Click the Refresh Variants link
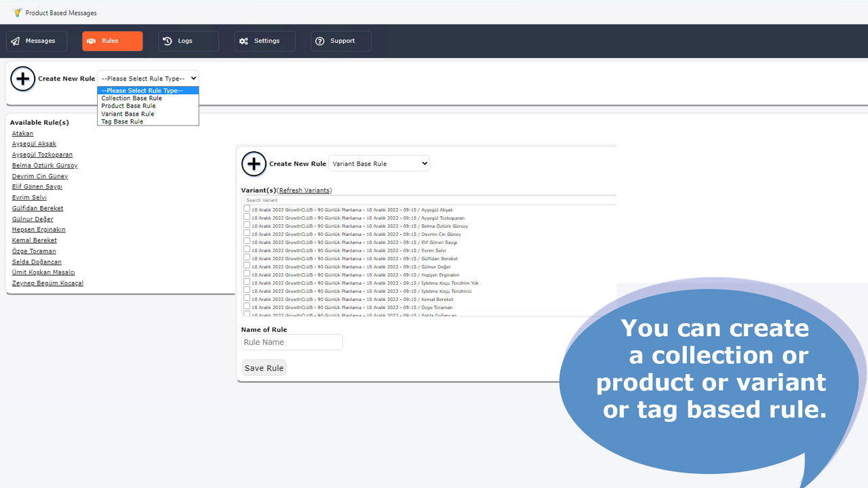Screen dimensions: 868x488 [304, 190]
